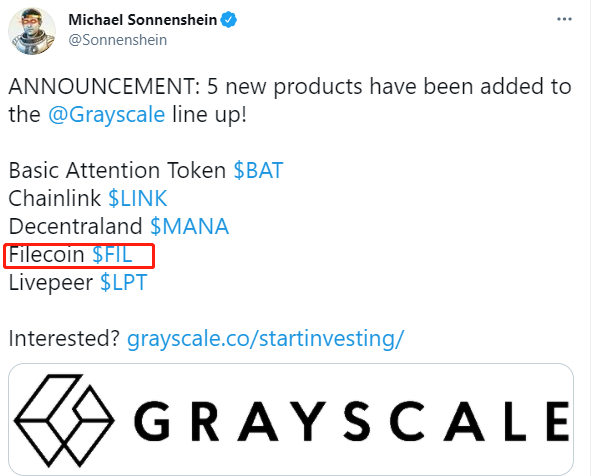
Task: Open the @Grayscale mention link
Action: point(106,114)
